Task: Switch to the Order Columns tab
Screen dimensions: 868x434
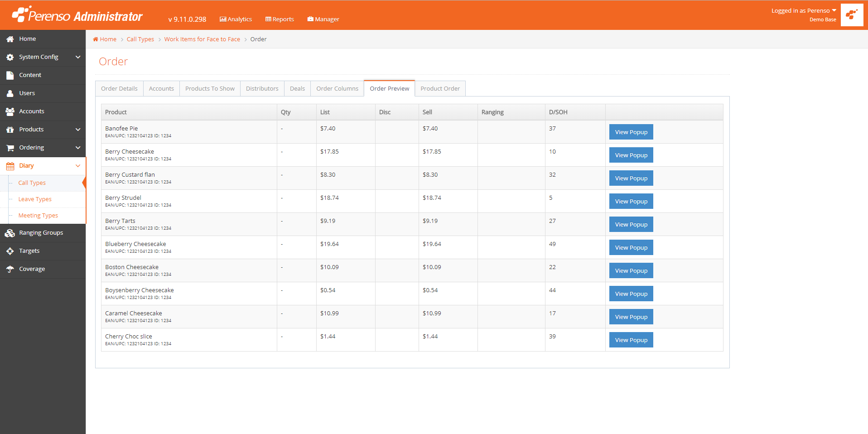Action: click(x=337, y=89)
